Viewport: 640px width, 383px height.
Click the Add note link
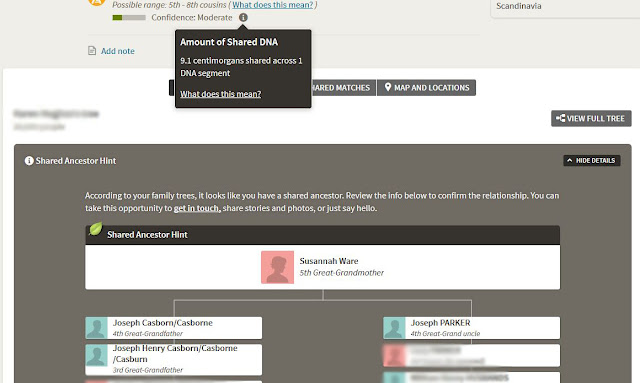(x=118, y=51)
